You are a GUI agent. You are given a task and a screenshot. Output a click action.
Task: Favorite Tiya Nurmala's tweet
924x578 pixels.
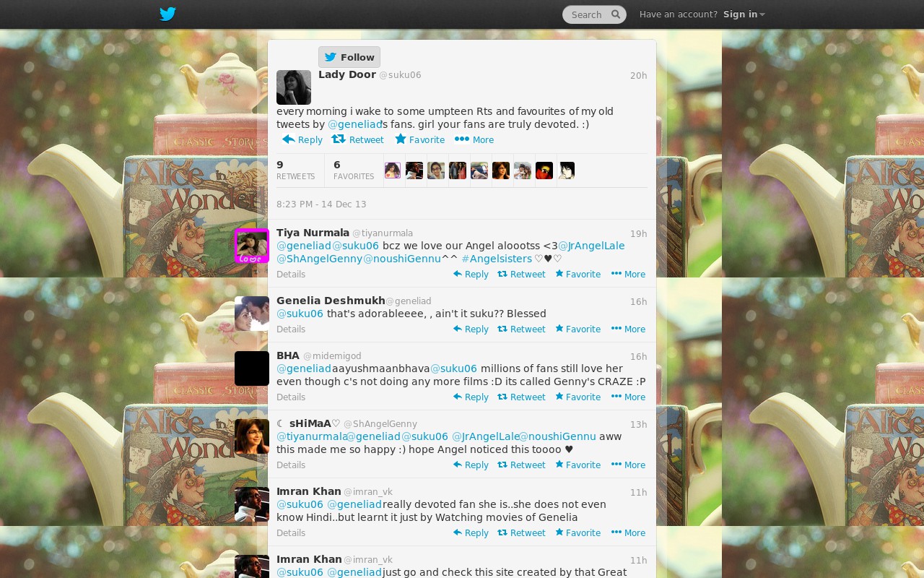click(x=577, y=275)
